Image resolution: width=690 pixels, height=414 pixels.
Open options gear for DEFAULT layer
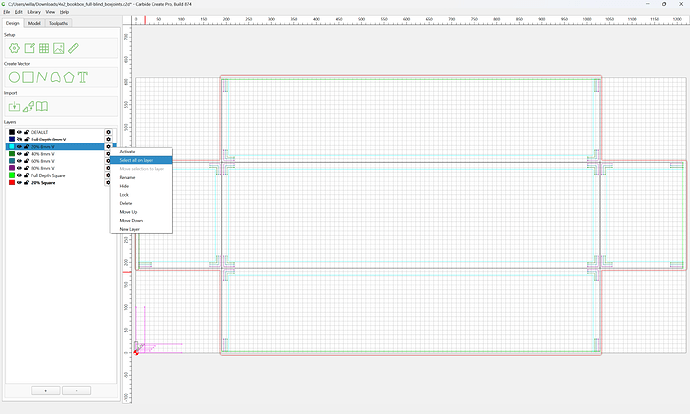(x=108, y=132)
